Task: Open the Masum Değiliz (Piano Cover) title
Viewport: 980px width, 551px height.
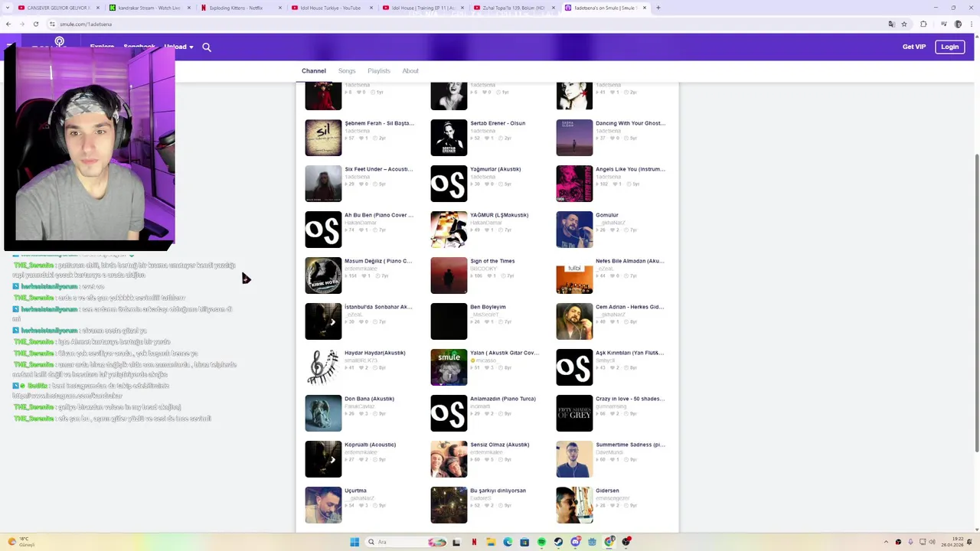Action: pyautogui.click(x=378, y=261)
